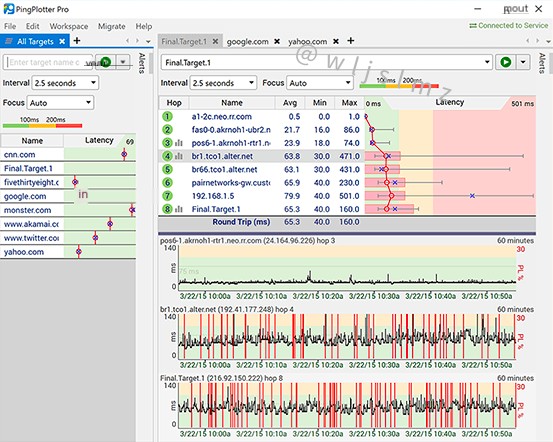The height and width of the screenshot is (442, 553).
Task: Start trace in All Targets panel
Action: [x=105, y=62]
